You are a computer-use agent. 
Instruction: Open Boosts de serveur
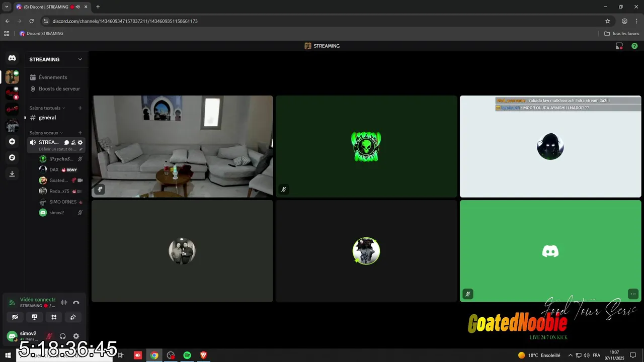[55, 88]
